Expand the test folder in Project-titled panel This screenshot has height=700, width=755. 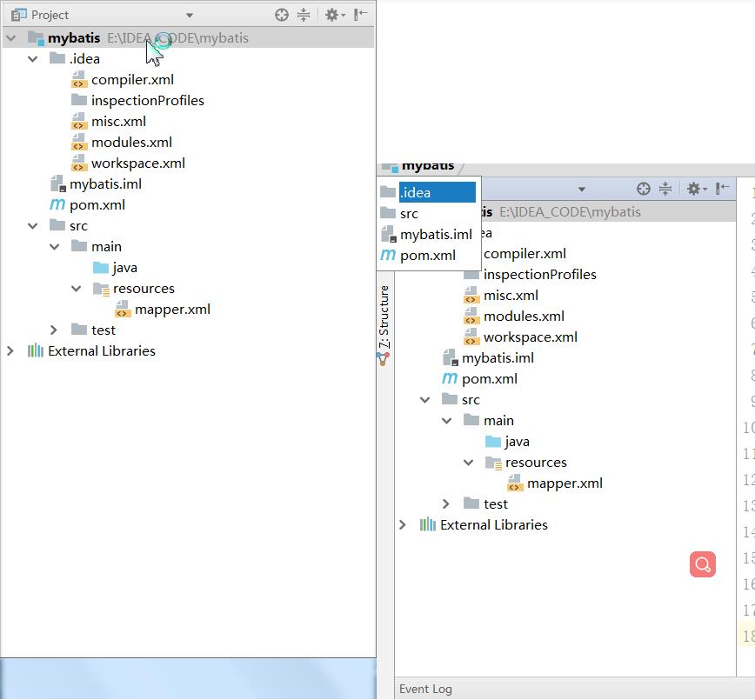click(x=54, y=330)
